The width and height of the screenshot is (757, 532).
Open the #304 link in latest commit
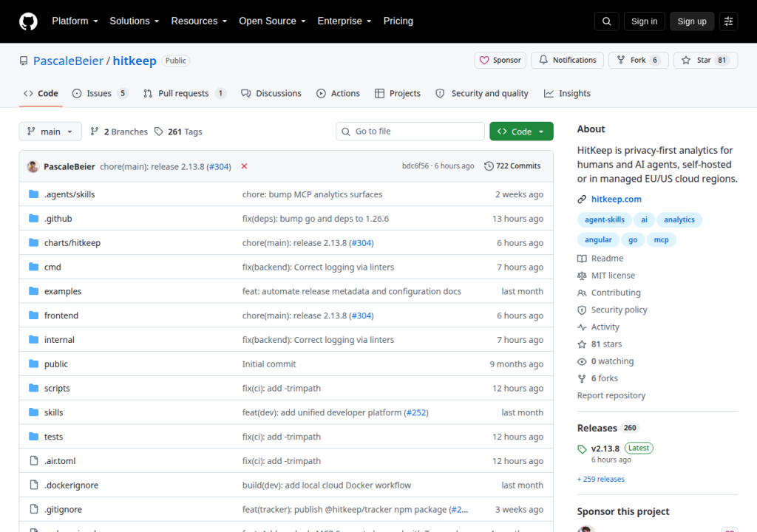click(x=219, y=166)
